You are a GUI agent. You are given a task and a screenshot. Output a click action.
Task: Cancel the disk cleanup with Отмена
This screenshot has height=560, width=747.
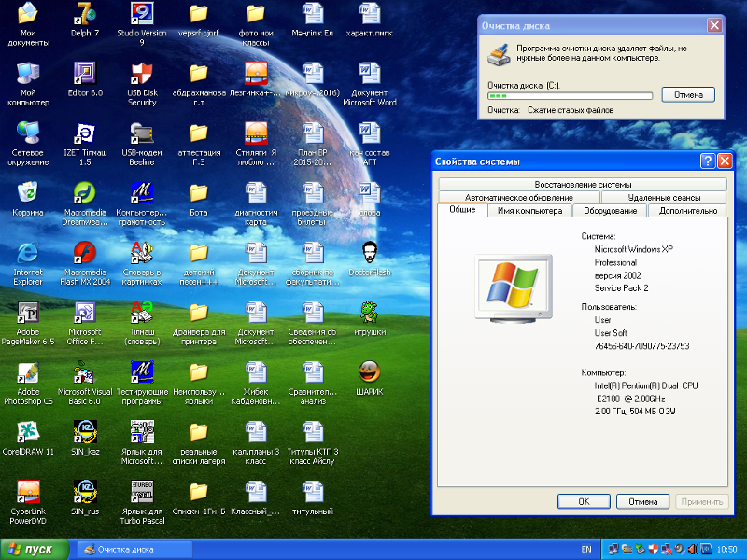(688, 95)
